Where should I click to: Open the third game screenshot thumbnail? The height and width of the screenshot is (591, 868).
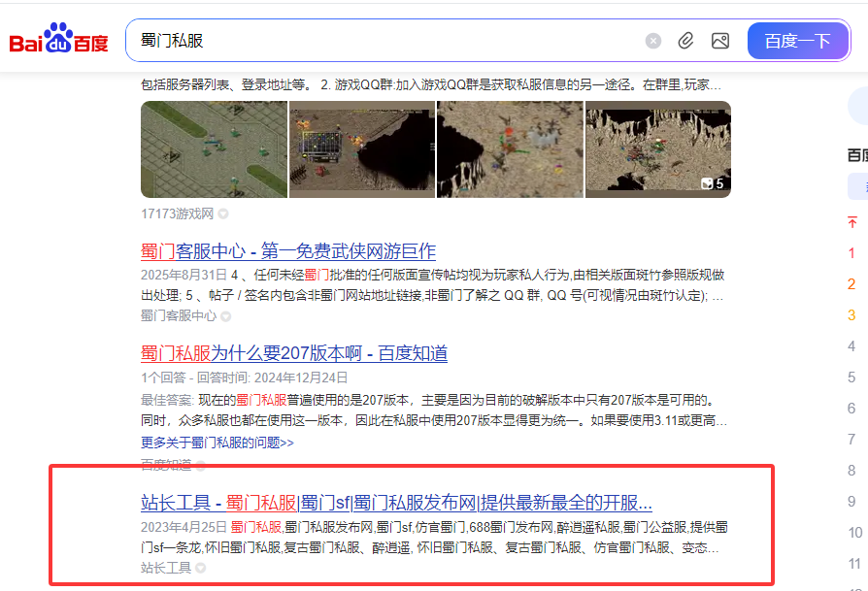(x=509, y=148)
